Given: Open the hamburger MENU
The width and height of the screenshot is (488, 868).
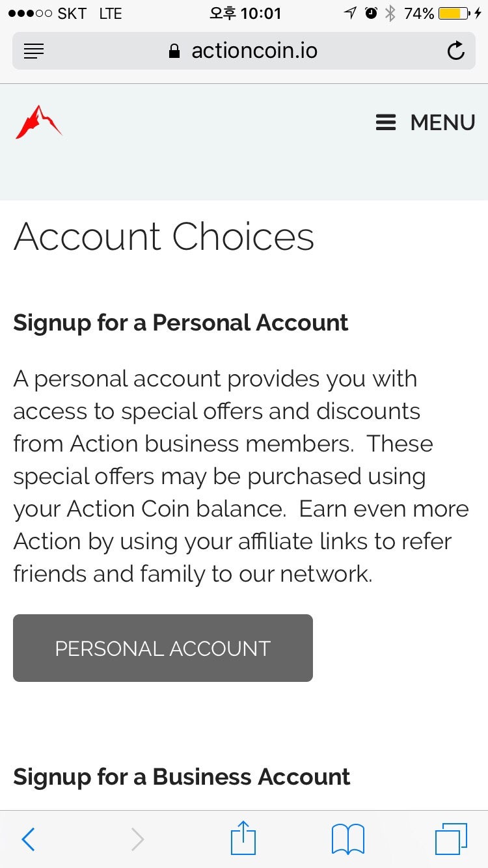Looking at the screenshot, I should (426, 122).
